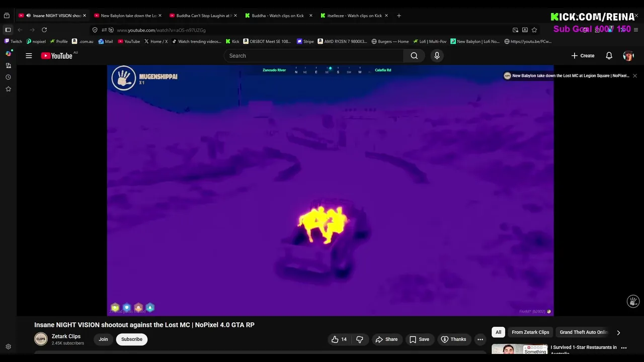
Task: Open the Mail bookmark
Action: pos(106,42)
